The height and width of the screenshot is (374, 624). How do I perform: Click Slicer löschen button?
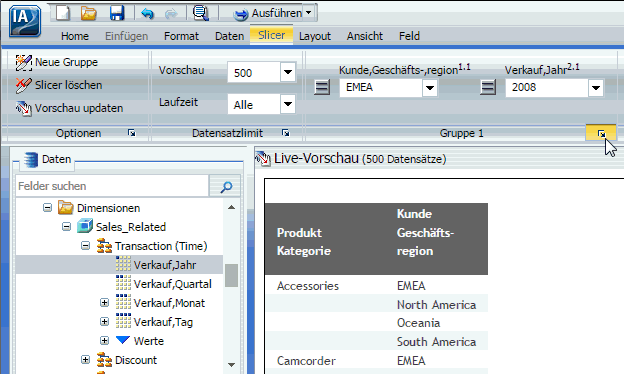58,85
